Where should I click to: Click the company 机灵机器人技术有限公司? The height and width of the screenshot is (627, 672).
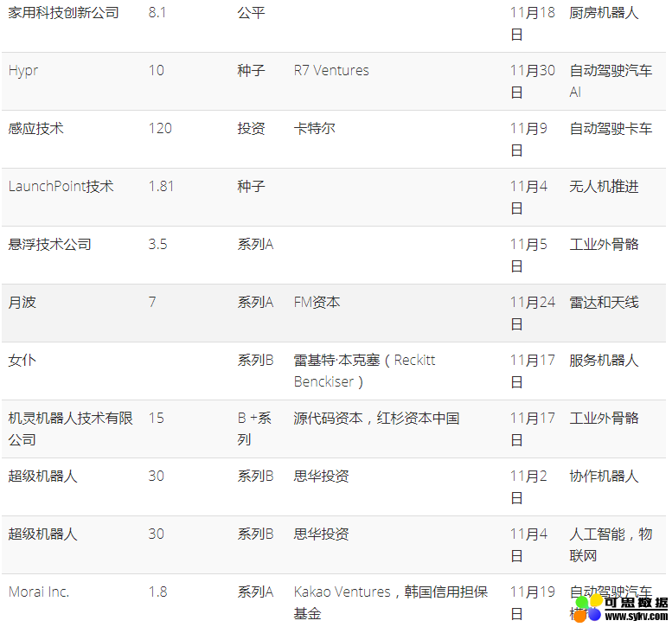pos(71,429)
